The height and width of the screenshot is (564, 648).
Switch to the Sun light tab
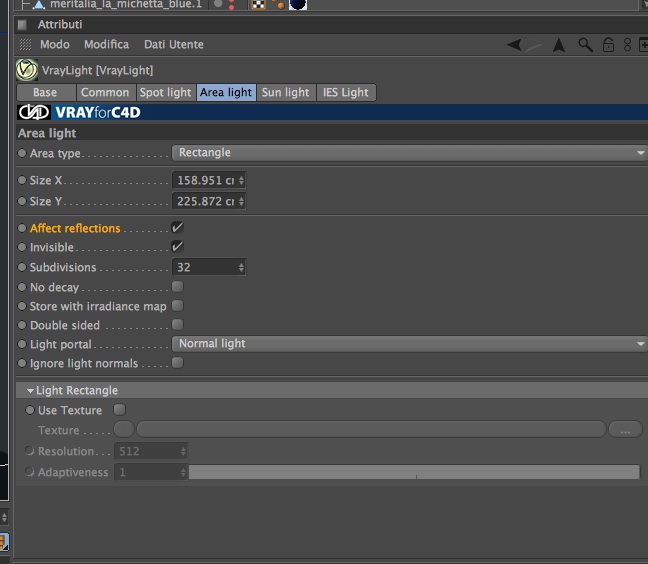(x=286, y=92)
